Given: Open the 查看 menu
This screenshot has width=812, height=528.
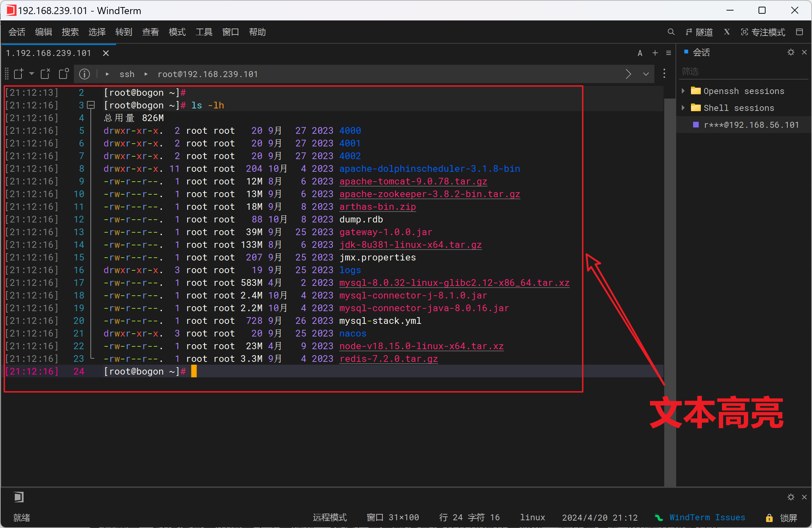Looking at the screenshot, I should (x=151, y=32).
